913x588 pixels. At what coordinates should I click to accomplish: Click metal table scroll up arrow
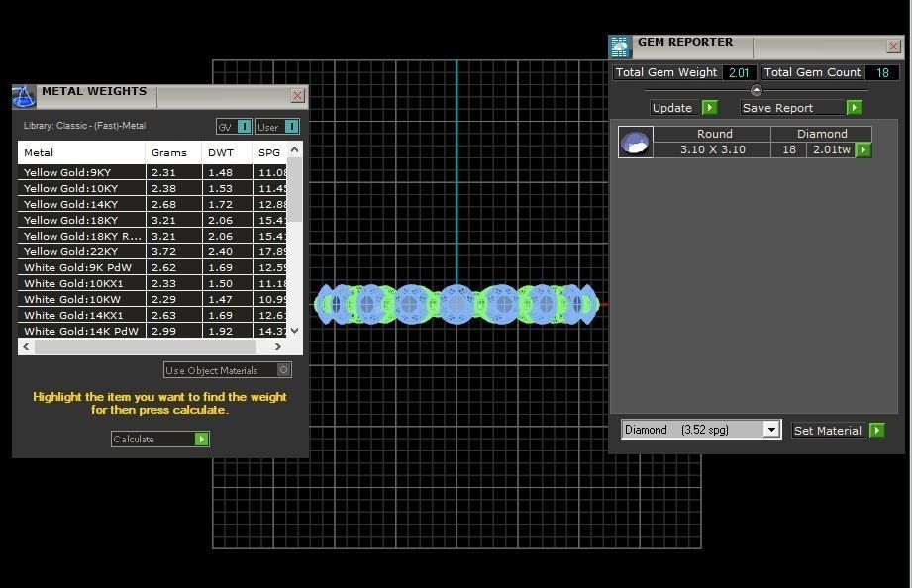[x=295, y=150]
